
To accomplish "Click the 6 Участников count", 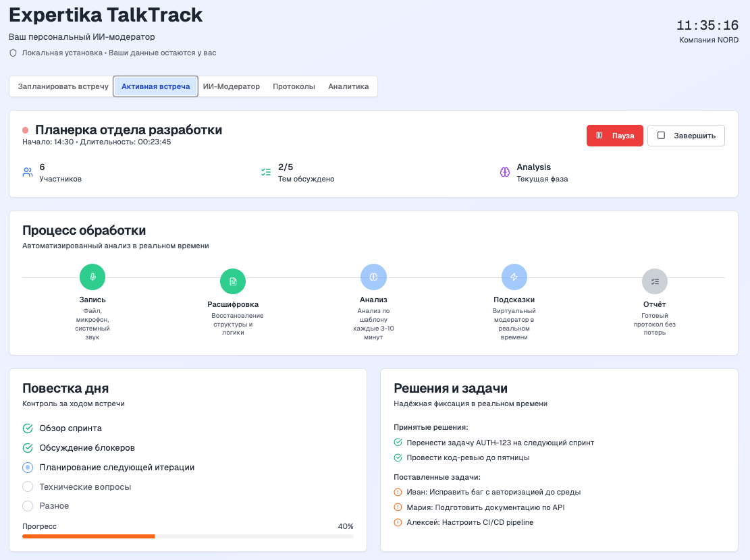I will click(60, 173).
